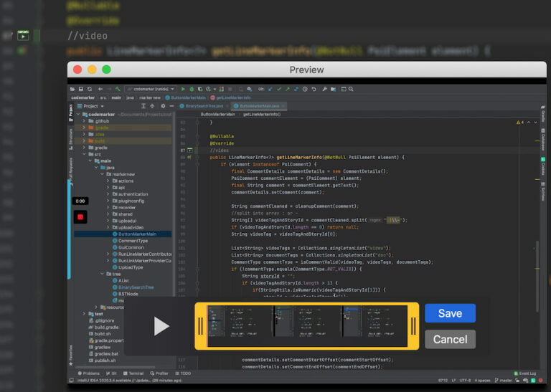This screenshot has width=551, height=392.
Task: Hide the Project panel with minus icon
Action: pos(171,106)
